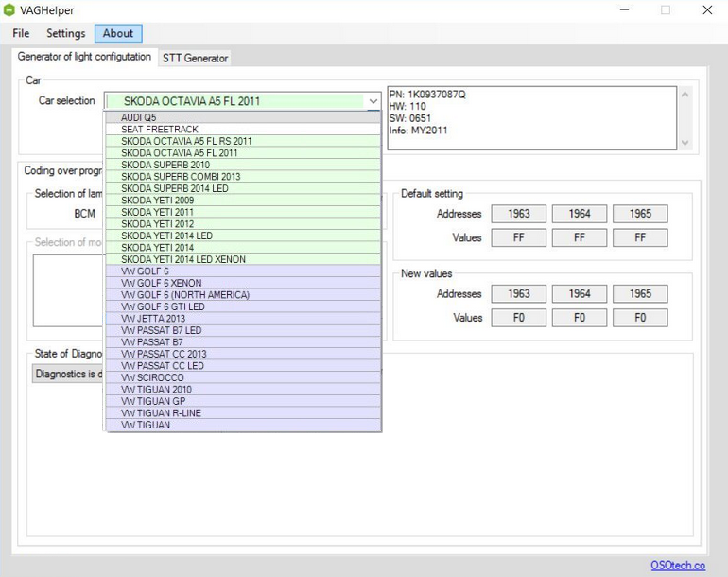Click New values address 1964 field
The height and width of the screenshot is (577, 728).
[580, 293]
